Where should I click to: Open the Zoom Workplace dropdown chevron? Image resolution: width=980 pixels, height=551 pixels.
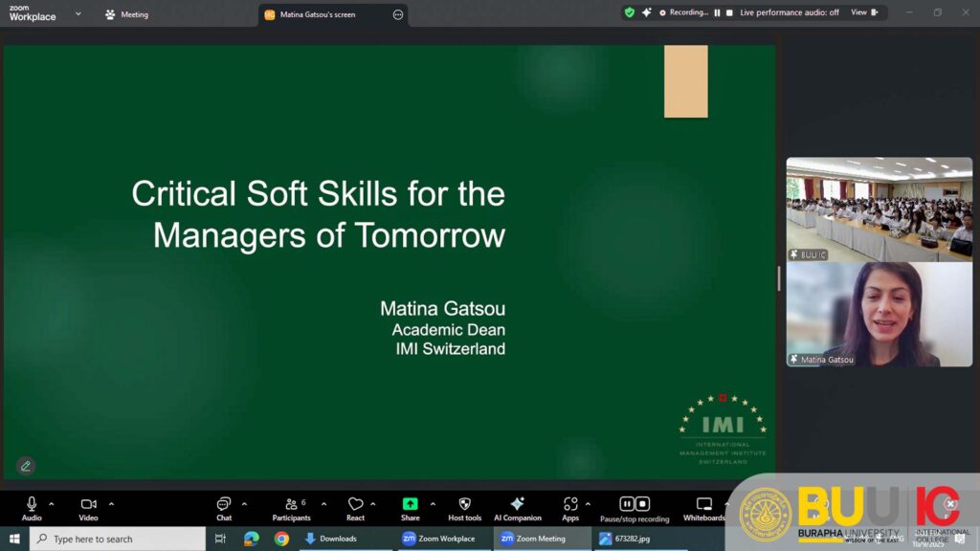click(x=78, y=14)
